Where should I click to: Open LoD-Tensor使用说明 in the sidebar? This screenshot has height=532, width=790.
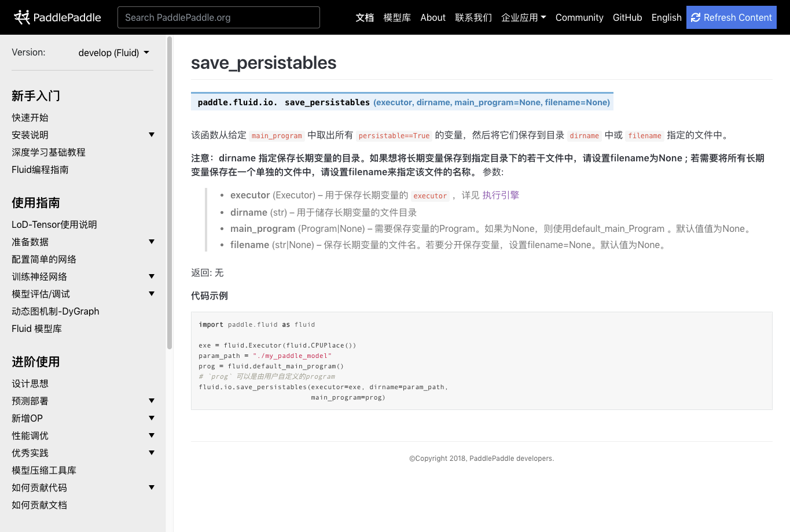pyautogui.click(x=54, y=224)
